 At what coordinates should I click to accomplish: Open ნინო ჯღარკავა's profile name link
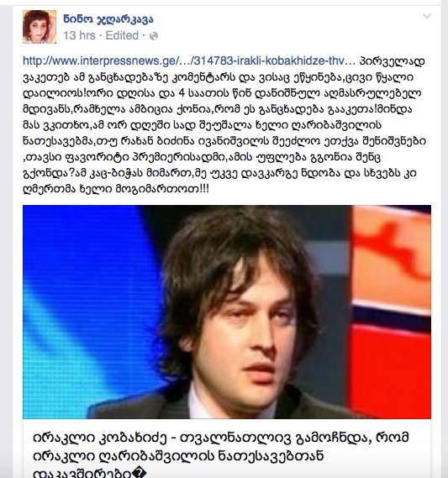point(108,18)
